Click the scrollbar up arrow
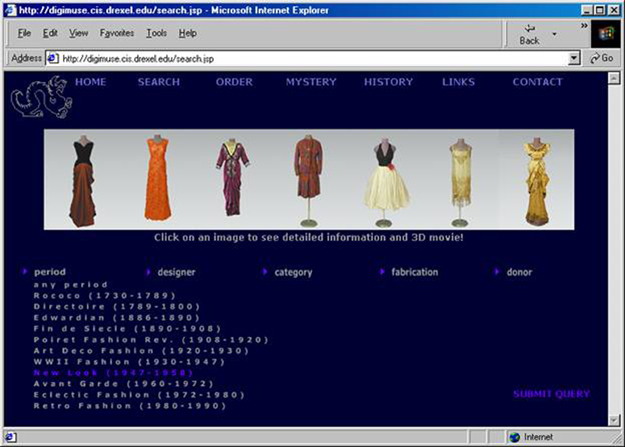The image size is (625, 447). coord(614,78)
